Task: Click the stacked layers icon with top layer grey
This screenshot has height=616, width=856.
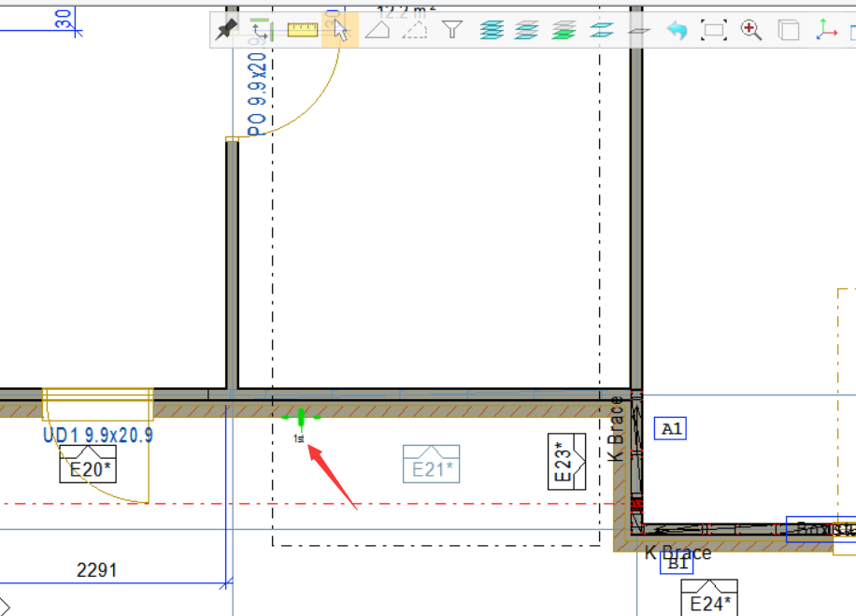Action: 527,30
